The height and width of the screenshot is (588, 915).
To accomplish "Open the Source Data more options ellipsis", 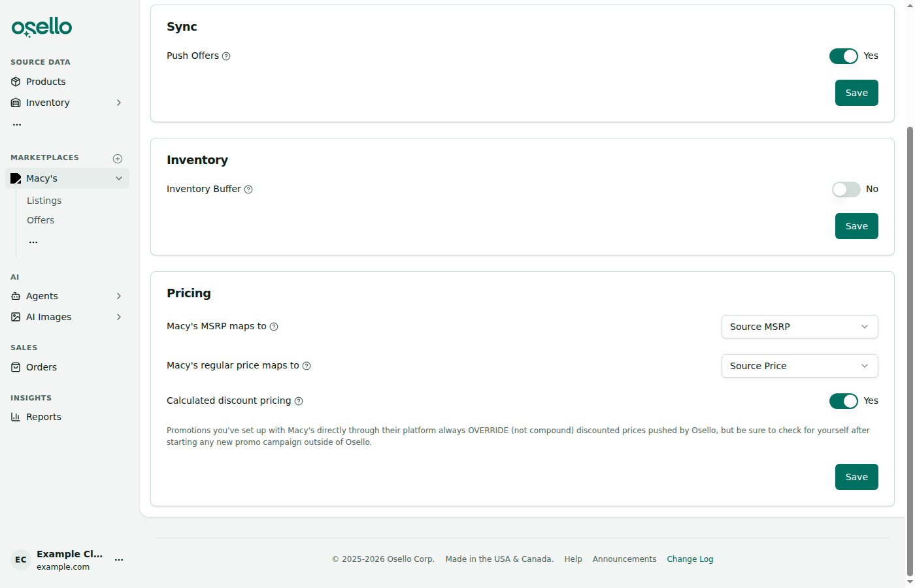I will pos(17,124).
